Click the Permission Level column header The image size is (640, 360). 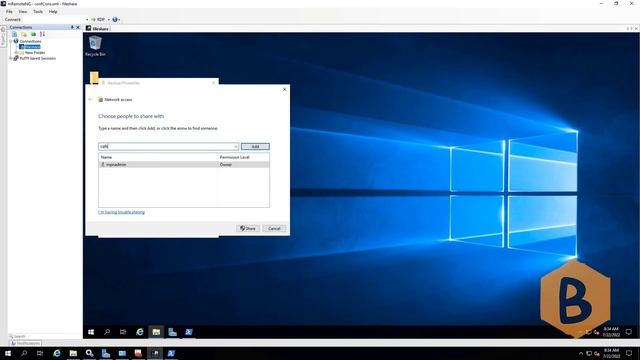point(235,157)
